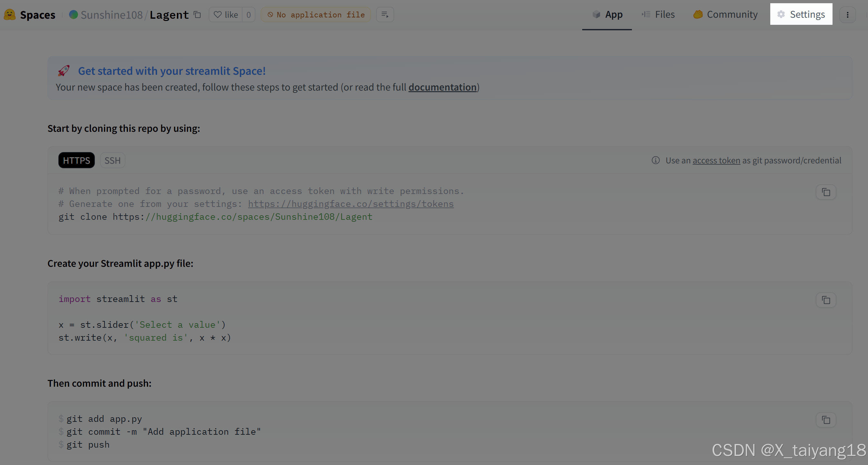868x465 pixels.
Task: Click the Sunshine108 avatar circle
Action: (73, 15)
